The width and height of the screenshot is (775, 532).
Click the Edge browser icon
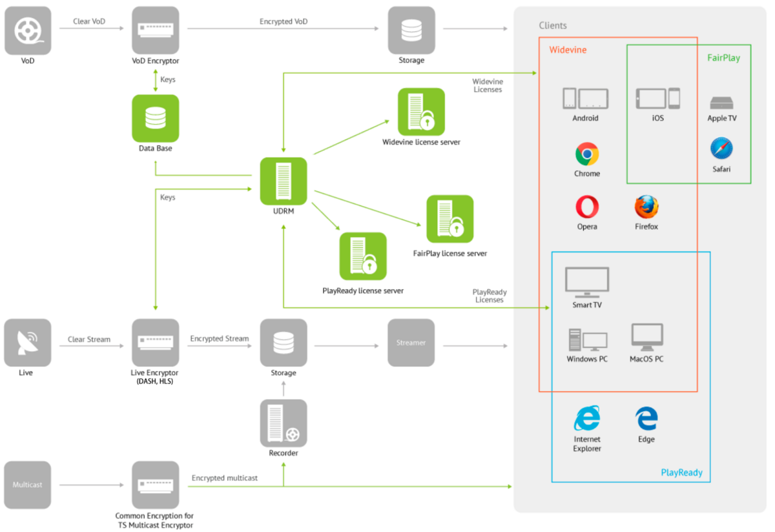(646, 418)
